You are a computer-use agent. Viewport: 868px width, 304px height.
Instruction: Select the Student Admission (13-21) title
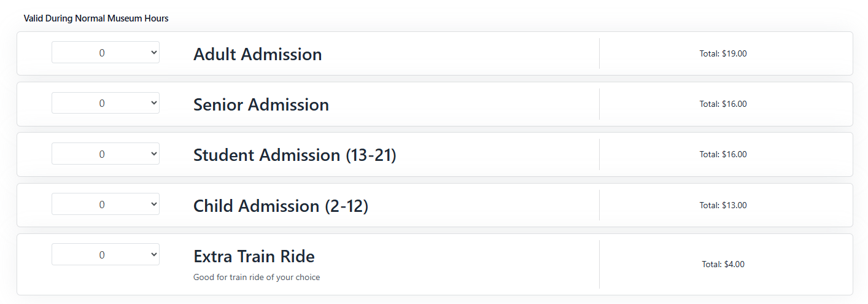[x=295, y=155]
